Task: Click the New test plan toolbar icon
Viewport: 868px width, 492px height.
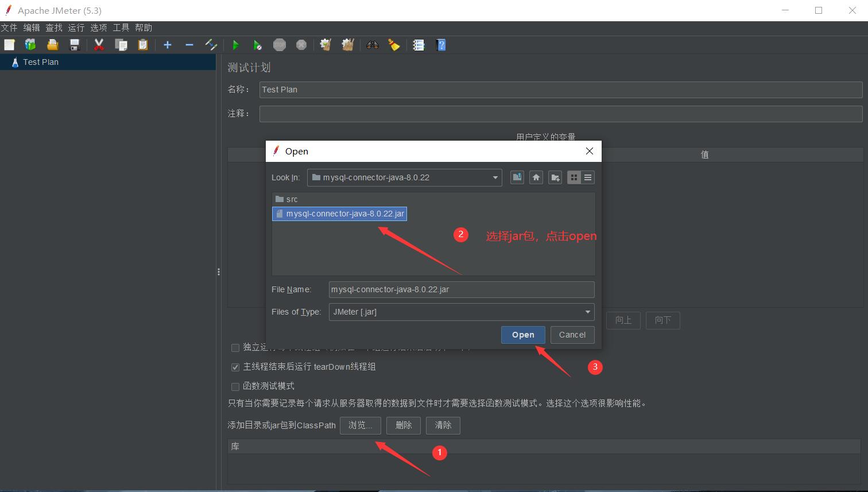Action: tap(9, 45)
